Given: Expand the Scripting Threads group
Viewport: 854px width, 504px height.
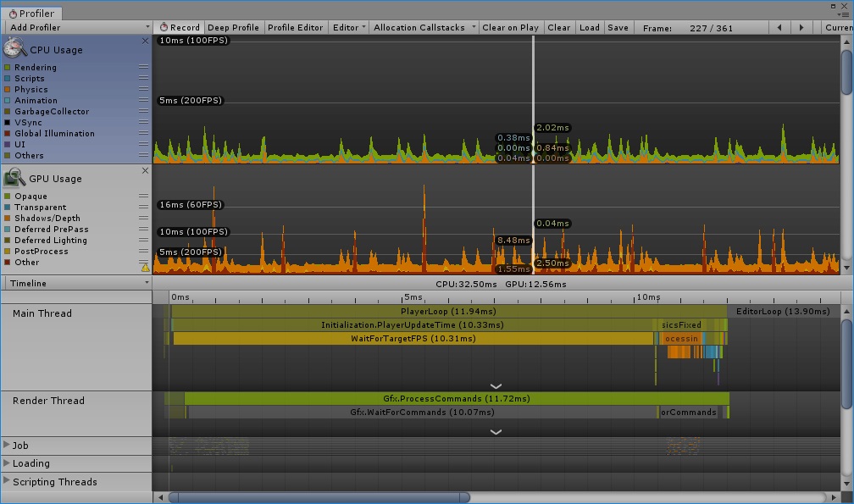Looking at the screenshot, I should (8, 482).
